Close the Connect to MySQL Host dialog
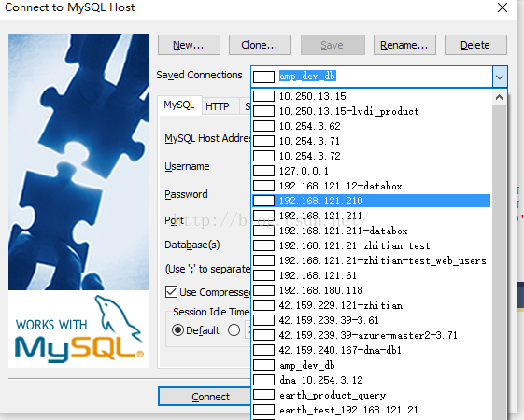The width and height of the screenshot is (524, 420). (x=503, y=7)
